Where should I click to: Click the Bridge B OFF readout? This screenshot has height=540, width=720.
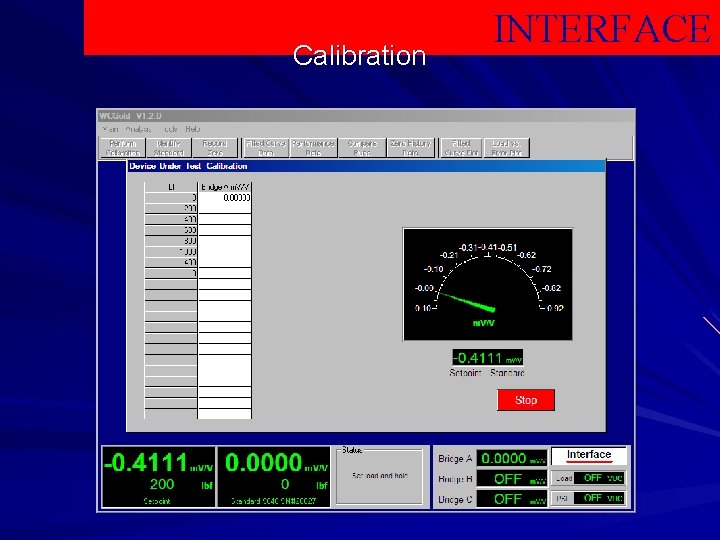(512, 479)
